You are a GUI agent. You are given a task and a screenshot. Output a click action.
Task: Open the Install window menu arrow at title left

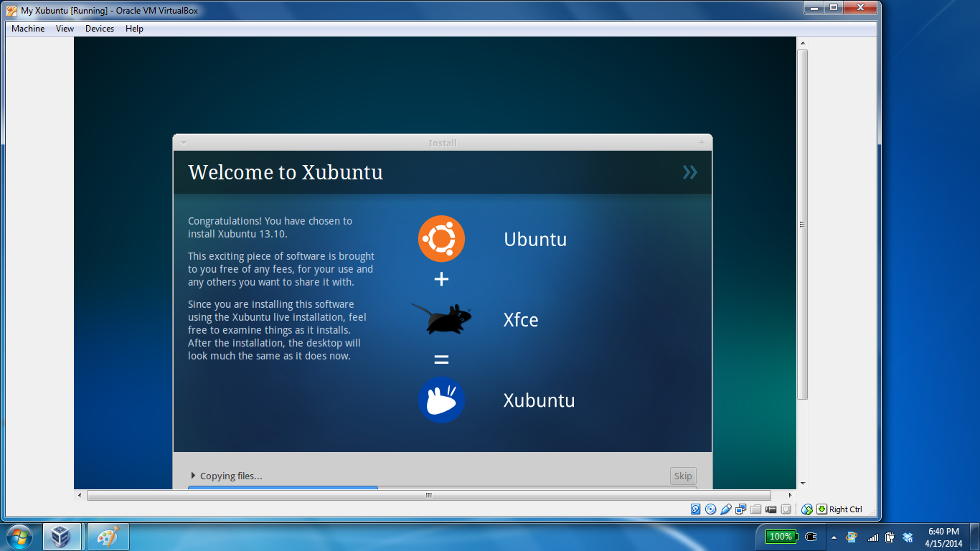click(x=184, y=143)
